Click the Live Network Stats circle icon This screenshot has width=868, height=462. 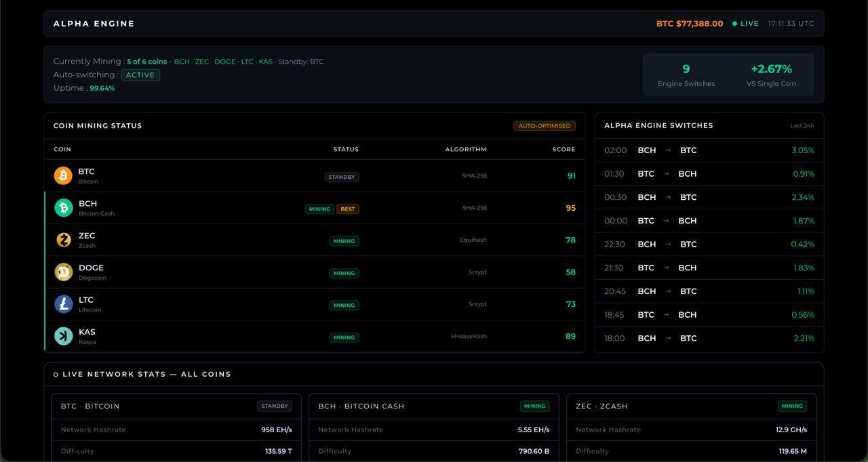point(56,375)
